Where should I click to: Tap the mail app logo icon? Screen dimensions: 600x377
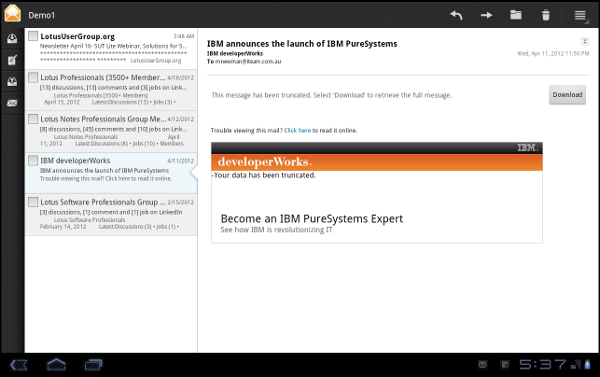pos(13,14)
